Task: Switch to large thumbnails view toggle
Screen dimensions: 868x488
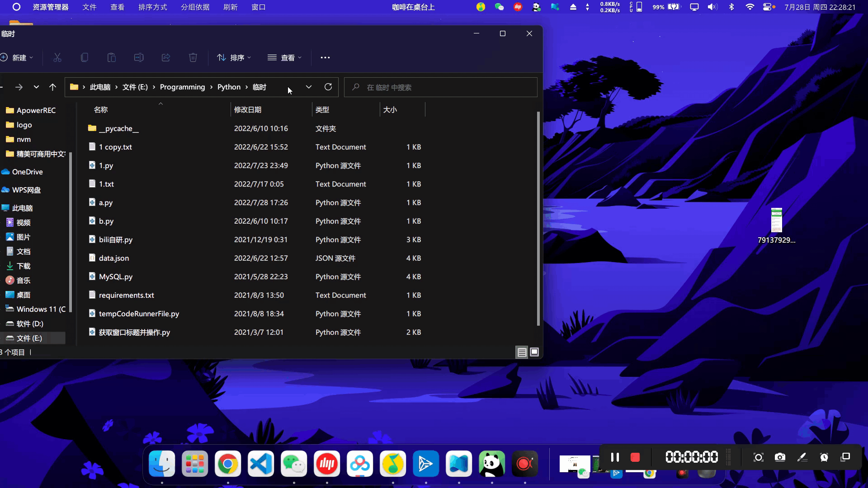Action: [x=534, y=352]
